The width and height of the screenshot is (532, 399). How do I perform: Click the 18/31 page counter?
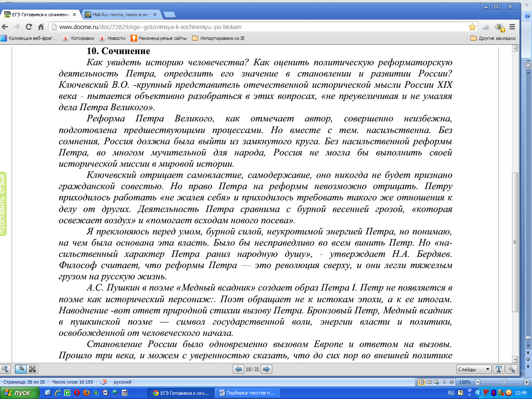tap(252, 369)
